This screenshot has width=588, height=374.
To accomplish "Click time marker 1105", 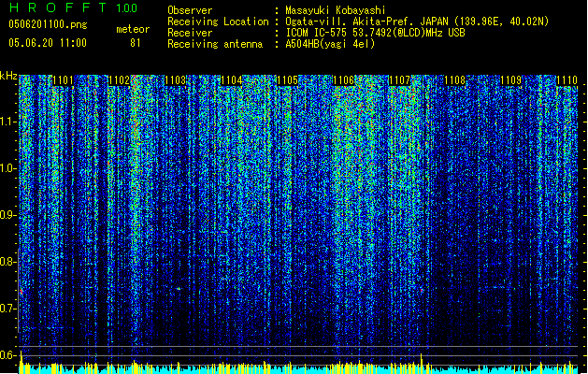I will 287,80.
